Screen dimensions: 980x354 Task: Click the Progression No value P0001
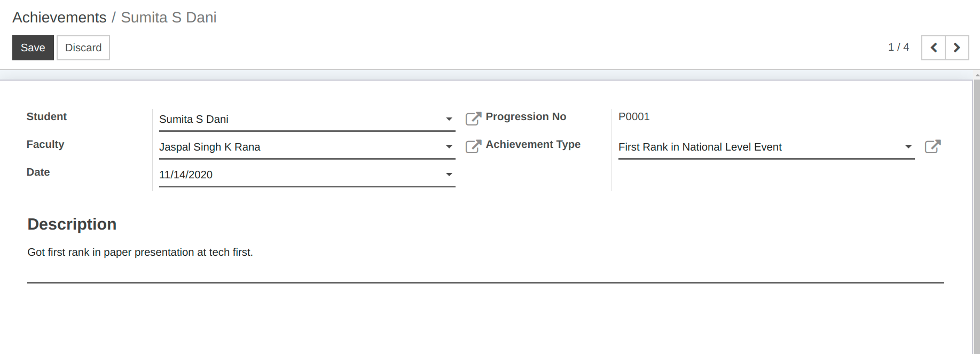coord(634,116)
